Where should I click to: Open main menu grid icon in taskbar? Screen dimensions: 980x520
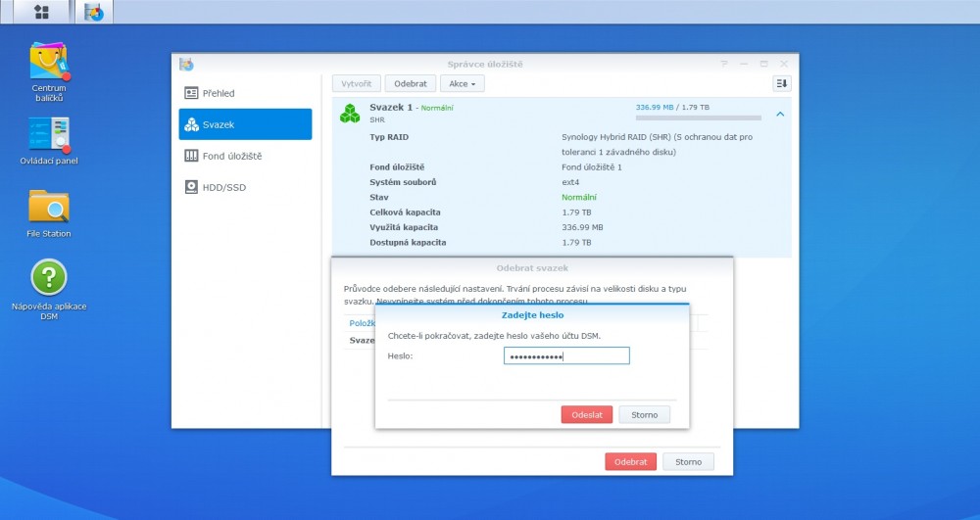[41, 12]
